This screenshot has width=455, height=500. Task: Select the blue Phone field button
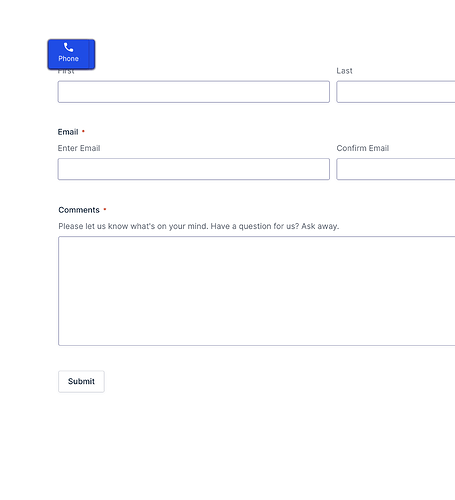point(71,54)
